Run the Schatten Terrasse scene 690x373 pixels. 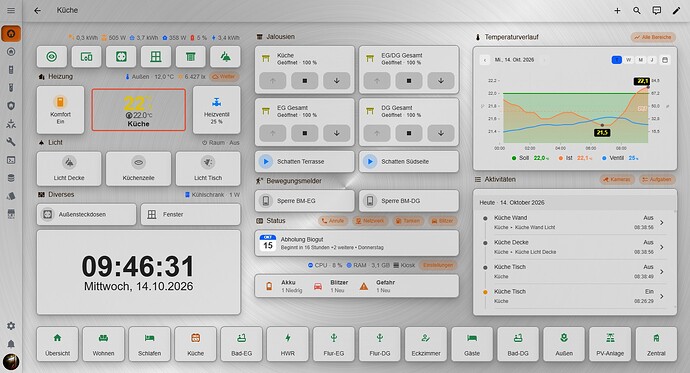pyautogui.click(x=305, y=162)
